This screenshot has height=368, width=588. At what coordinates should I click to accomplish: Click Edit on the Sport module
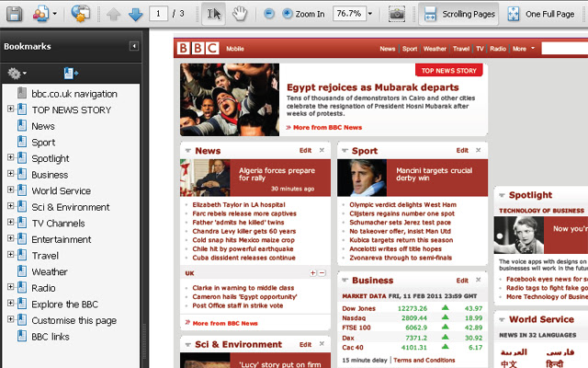click(462, 150)
